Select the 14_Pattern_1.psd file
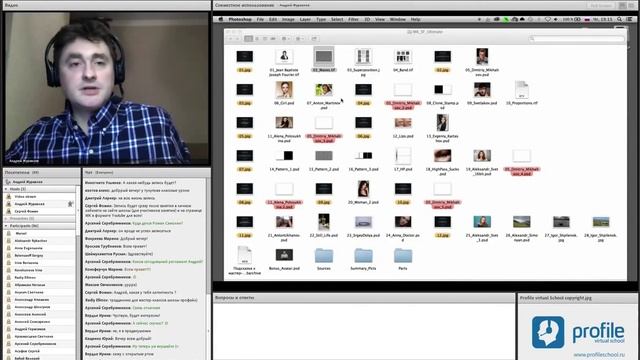 click(284, 160)
